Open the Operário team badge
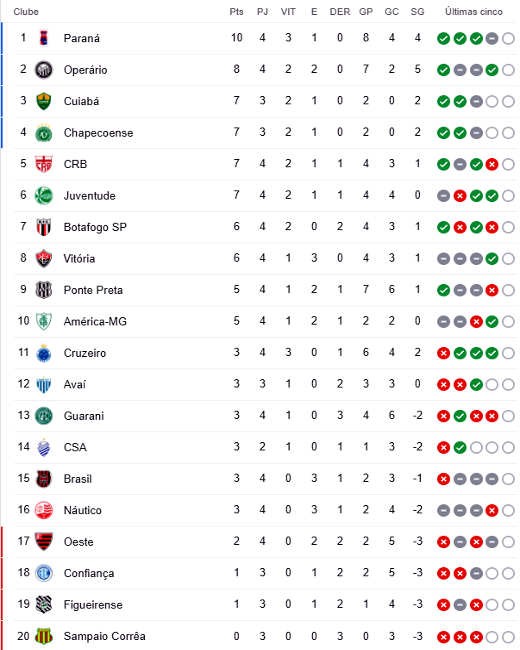The height and width of the screenshot is (650, 520). point(44,70)
